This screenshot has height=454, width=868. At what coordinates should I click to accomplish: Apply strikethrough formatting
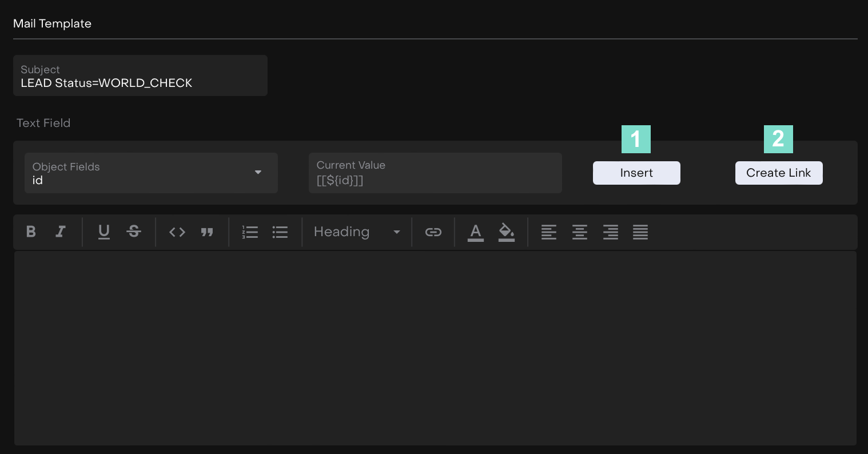(134, 232)
